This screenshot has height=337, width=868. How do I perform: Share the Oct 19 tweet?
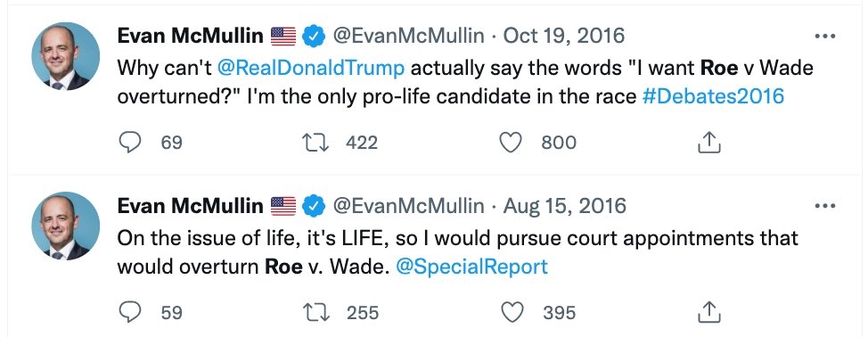708,143
